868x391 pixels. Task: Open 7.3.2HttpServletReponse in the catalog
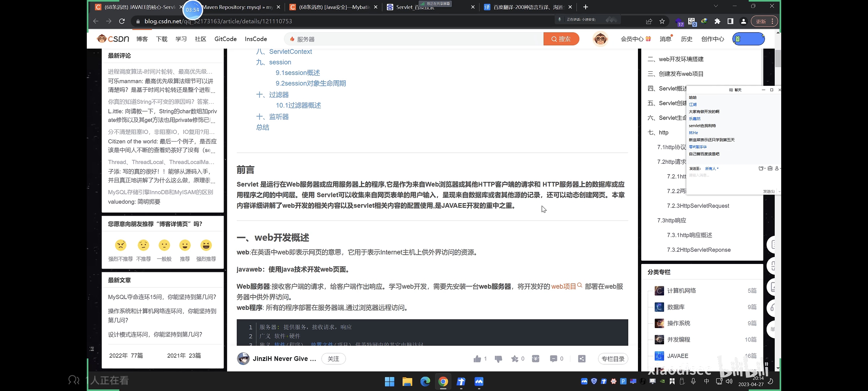pos(699,250)
